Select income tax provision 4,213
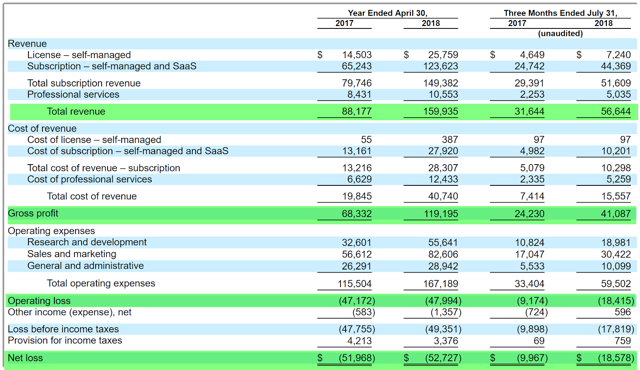 (x=359, y=341)
